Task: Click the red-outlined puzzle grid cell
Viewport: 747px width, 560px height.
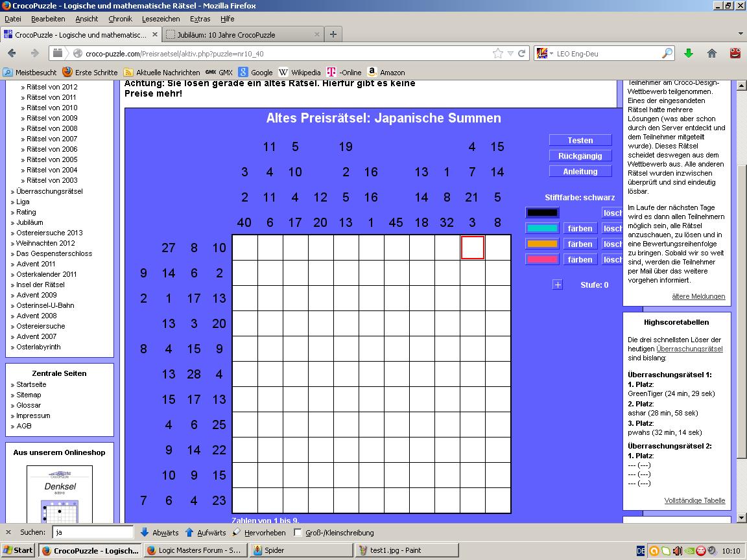Action: [473, 248]
